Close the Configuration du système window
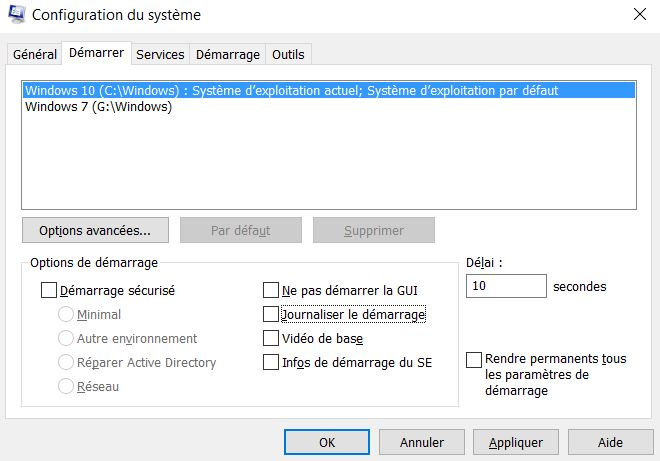Image resolution: width=660 pixels, height=461 pixels. point(639,14)
